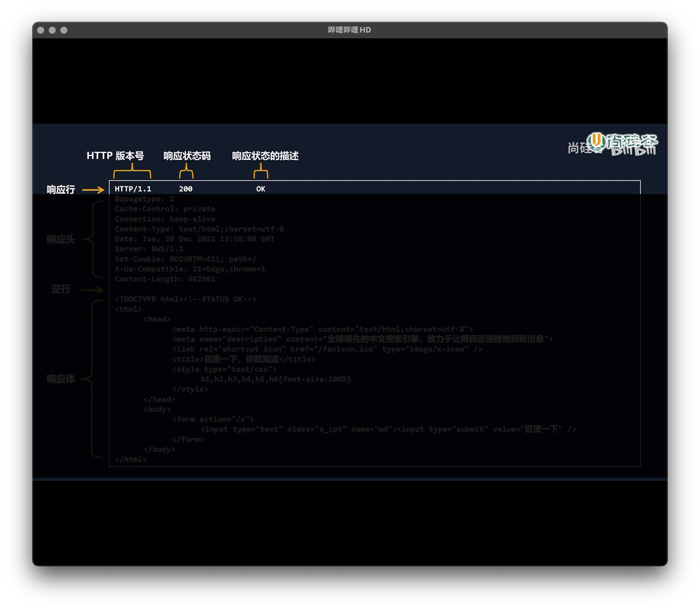Click the 哔哩哔哩 HD title bar text
Viewport: 700px width, 609px height.
pos(349,30)
